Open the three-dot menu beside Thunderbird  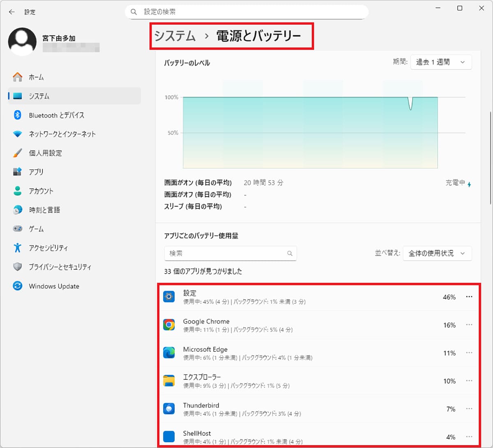469,409
